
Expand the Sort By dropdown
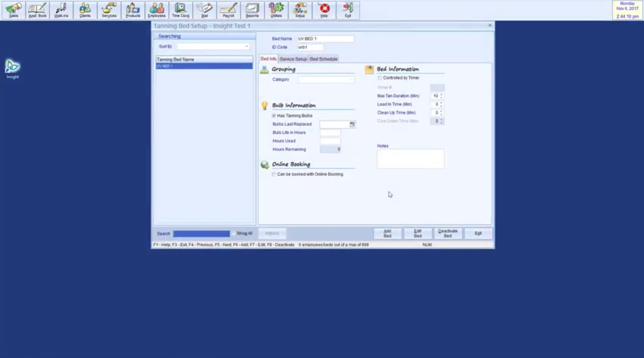pyautogui.click(x=247, y=47)
